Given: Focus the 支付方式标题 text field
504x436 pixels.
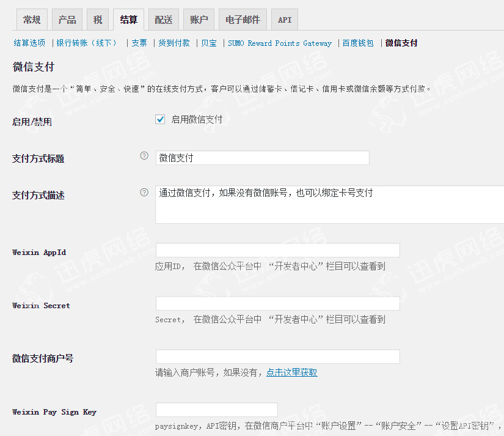Looking at the screenshot, I should click(262, 158).
